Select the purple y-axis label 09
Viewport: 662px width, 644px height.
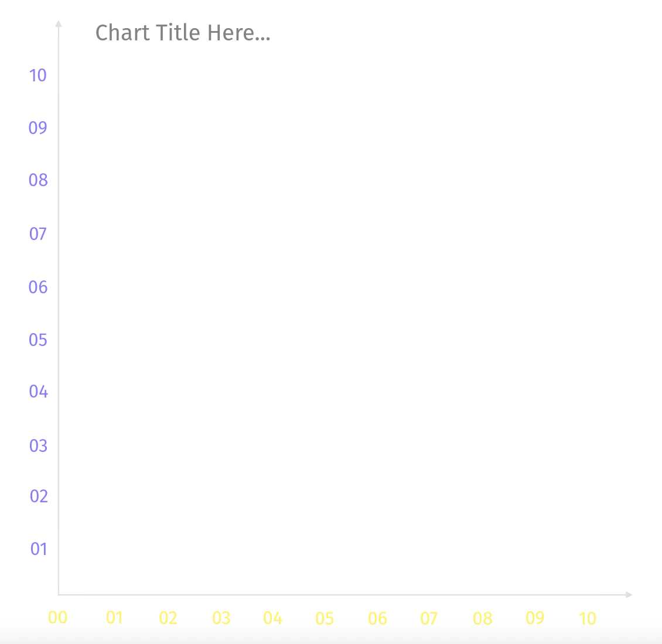(x=38, y=128)
